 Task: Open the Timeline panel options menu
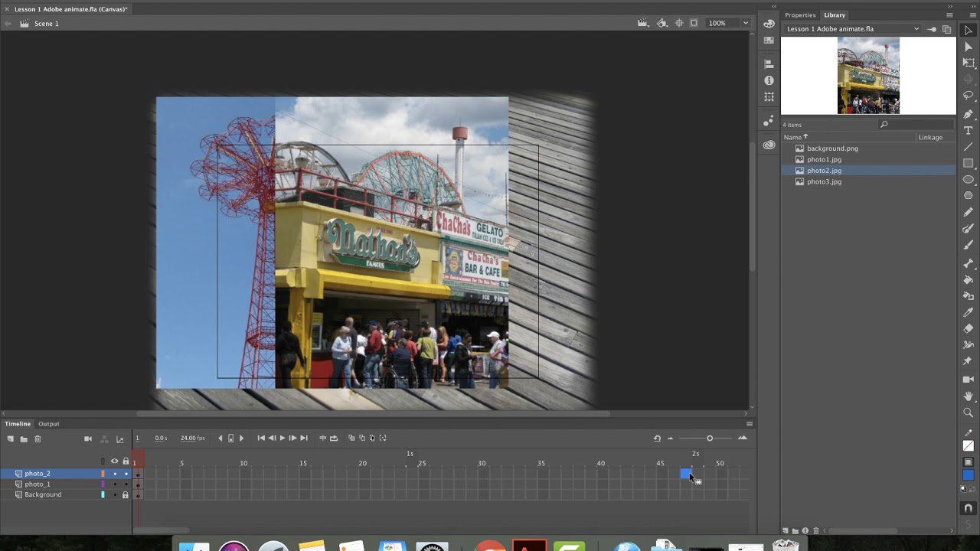(x=749, y=424)
